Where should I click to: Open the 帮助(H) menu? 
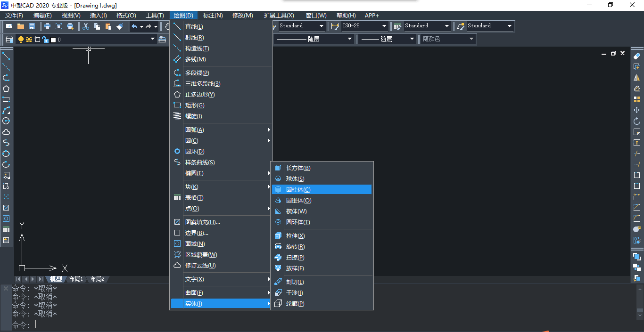346,16
